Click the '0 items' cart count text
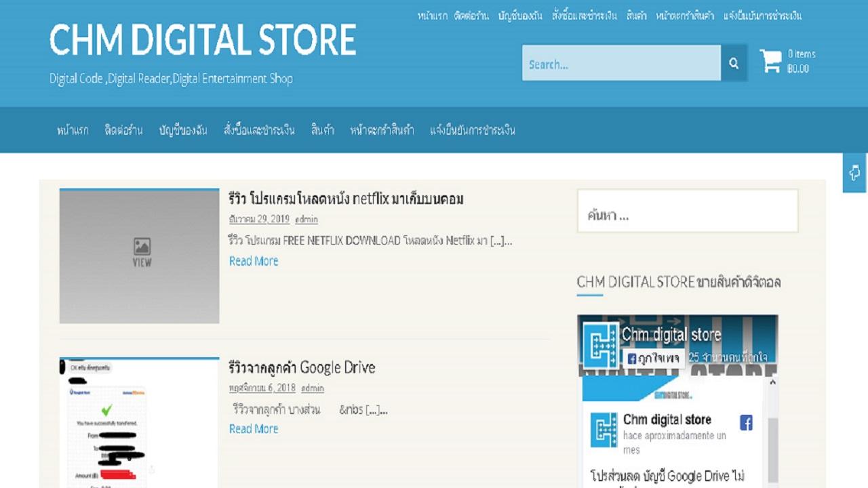 [802, 54]
